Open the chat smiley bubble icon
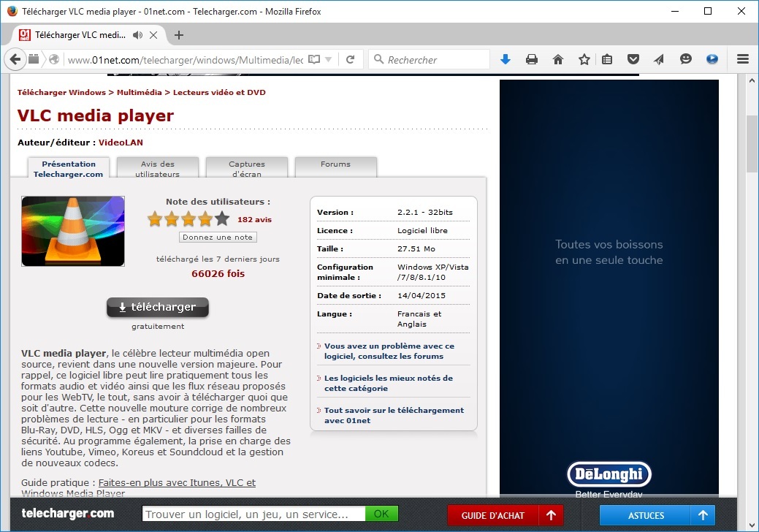The image size is (759, 532). click(x=685, y=59)
